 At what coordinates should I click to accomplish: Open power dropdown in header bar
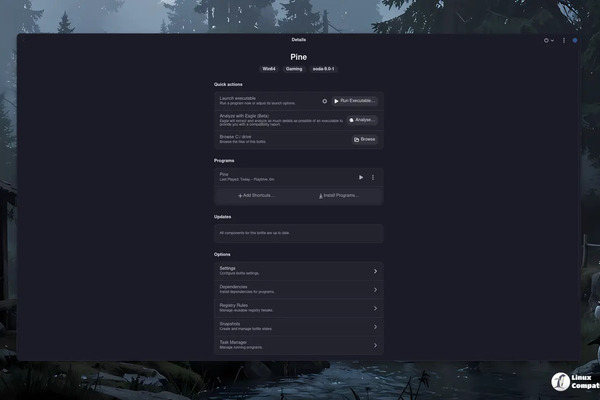pyautogui.click(x=548, y=40)
